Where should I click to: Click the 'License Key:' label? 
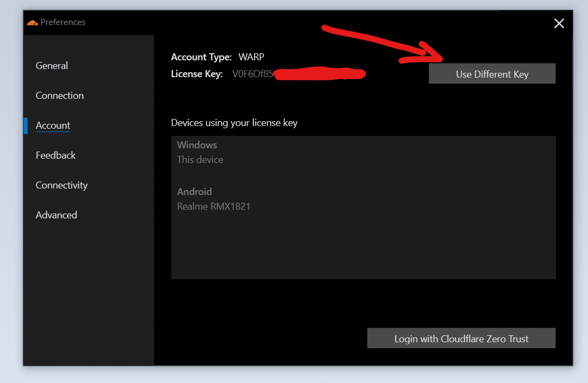(197, 74)
